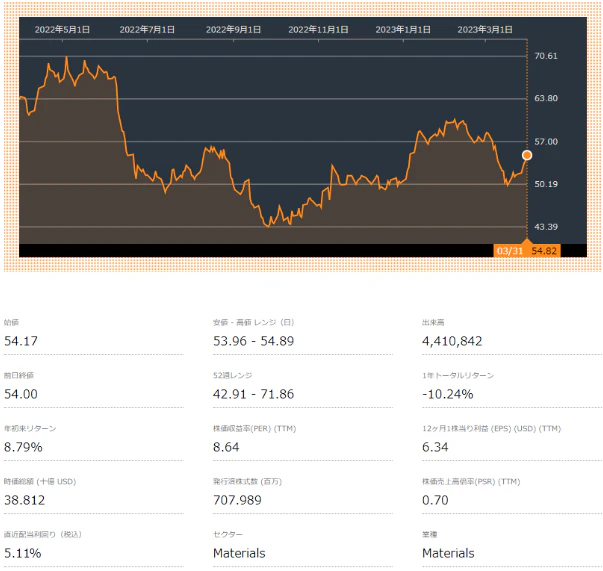
Task: Click the 43.39 price axis label
Action: [x=545, y=227]
